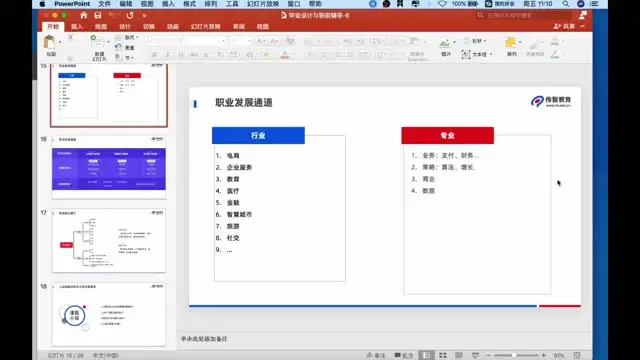Viewport: 640px width, 360px height.
Task: Start Slide Show from status bar icon
Action: click(475, 356)
